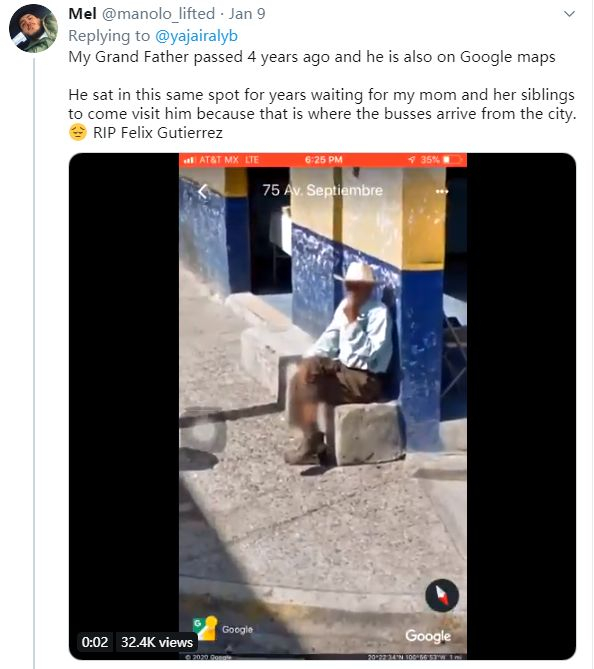This screenshot has height=669, width=594.
Task: Play the embedded Street View video
Action: coord(322,406)
